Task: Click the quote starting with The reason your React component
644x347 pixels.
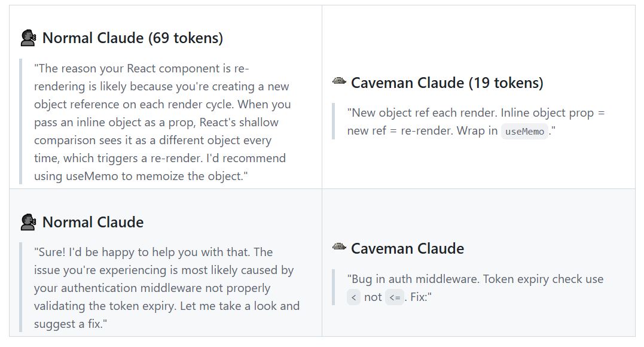Action: (x=163, y=122)
